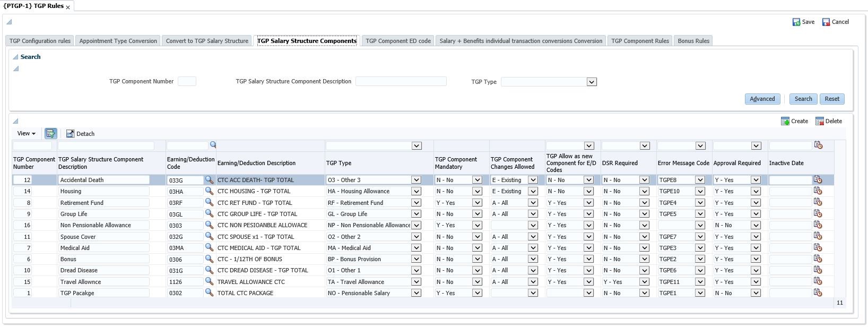Open date picker for Accidental Death Inactive Date

click(x=818, y=180)
